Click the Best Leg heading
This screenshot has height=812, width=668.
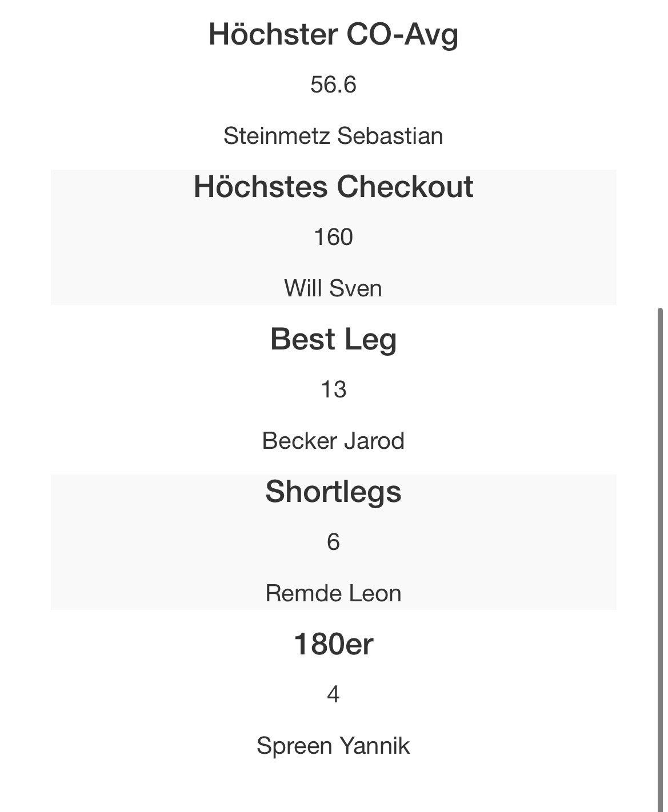pyautogui.click(x=333, y=339)
